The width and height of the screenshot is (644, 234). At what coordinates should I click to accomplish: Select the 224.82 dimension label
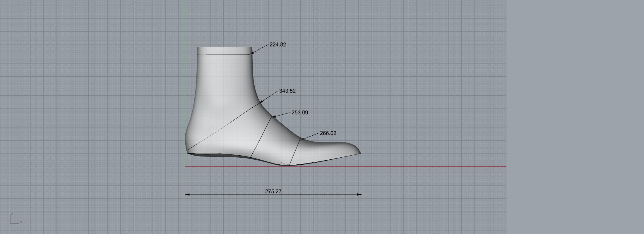(x=278, y=44)
